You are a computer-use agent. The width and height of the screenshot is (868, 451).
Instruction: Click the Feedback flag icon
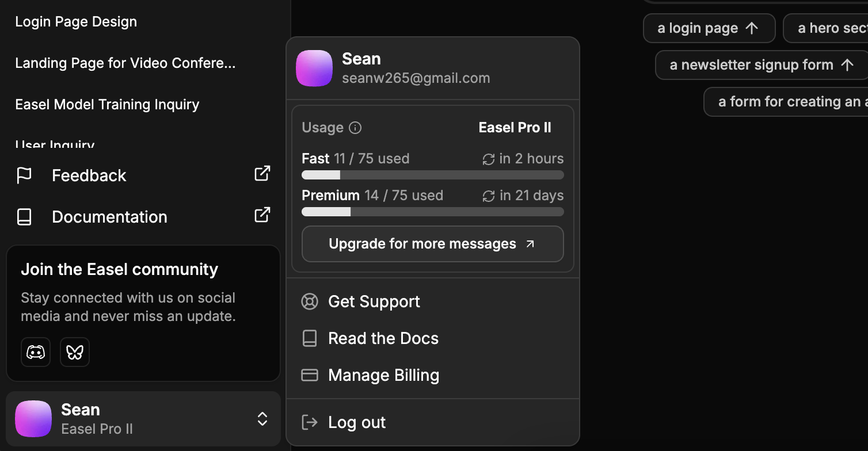tap(24, 175)
